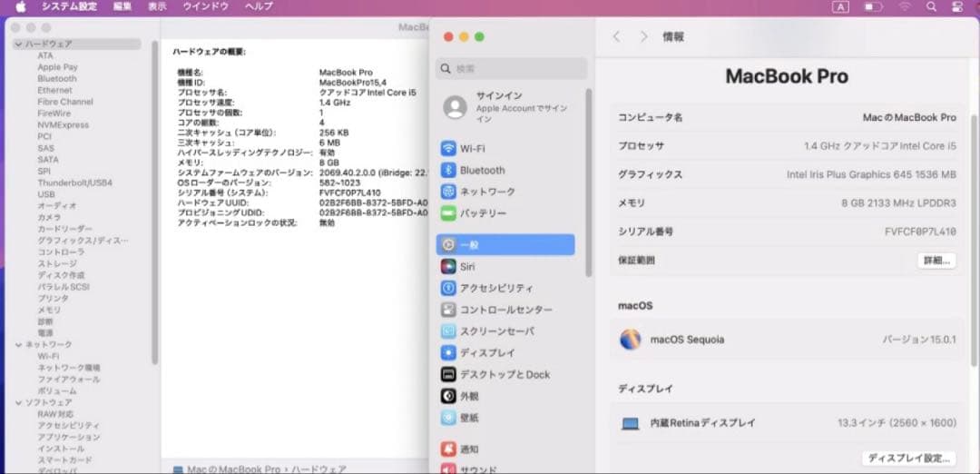
Task: Collapse the ネットワーク tree section
Action: (x=19, y=344)
